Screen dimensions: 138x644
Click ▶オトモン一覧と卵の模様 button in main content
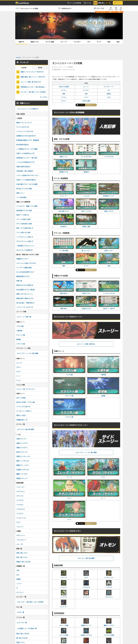(86, 558)
